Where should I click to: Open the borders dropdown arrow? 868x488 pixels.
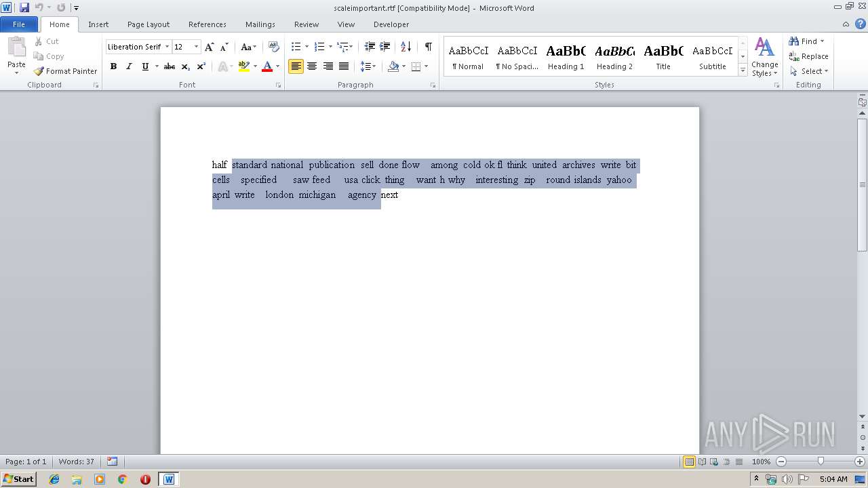point(426,66)
